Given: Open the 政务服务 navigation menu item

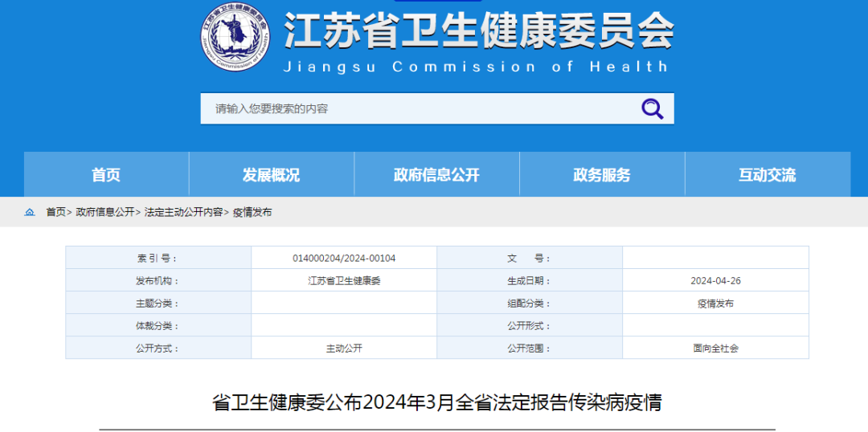Looking at the screenshot, I should pos(601,174).
